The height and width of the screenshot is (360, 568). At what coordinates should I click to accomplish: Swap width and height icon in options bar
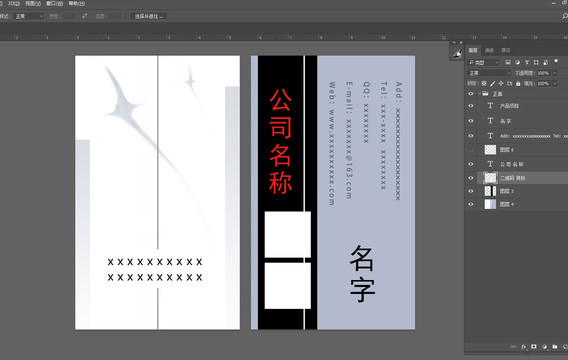point(84,16)
